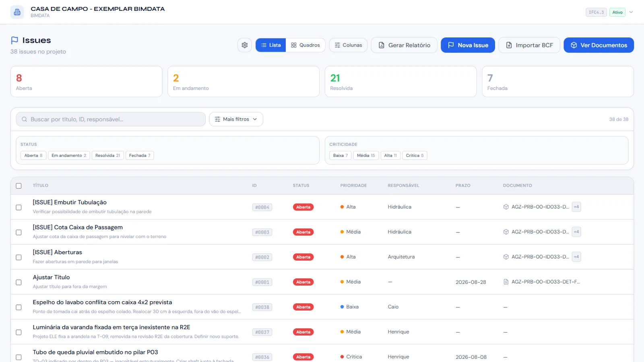Open issue title Espelho do lavabo conflita
The height and width of the screenshot is (362, 644).
click(x=102, y=302)
